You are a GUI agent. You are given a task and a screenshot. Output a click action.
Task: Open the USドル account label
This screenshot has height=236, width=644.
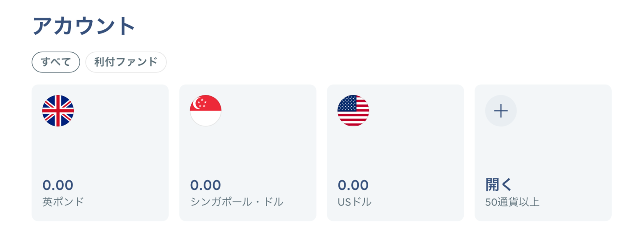point(354,202)
